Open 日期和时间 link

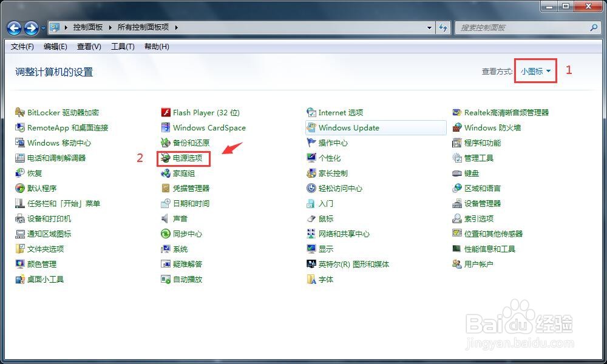click(191, 203)
